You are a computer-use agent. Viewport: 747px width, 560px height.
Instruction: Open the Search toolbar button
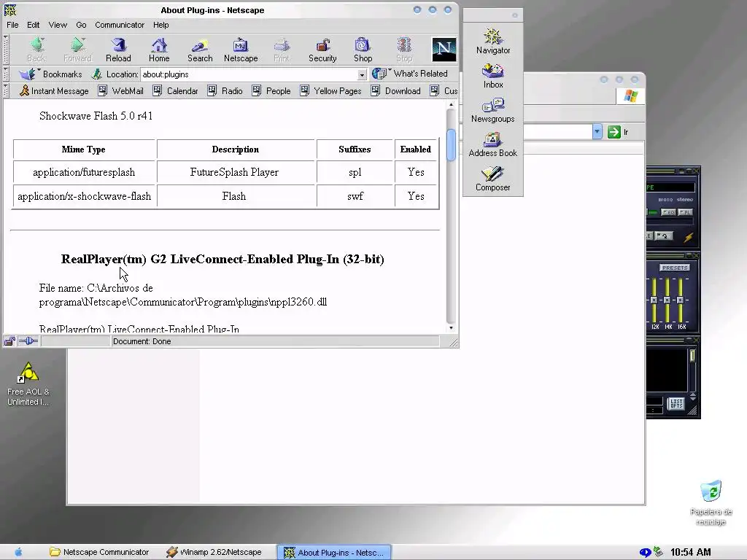coord(200,50)
